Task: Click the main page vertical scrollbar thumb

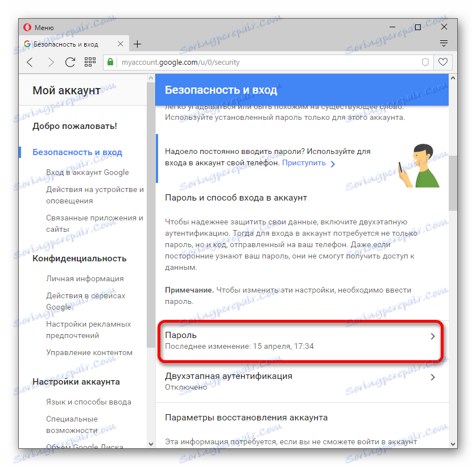Action: click(453, 183)
